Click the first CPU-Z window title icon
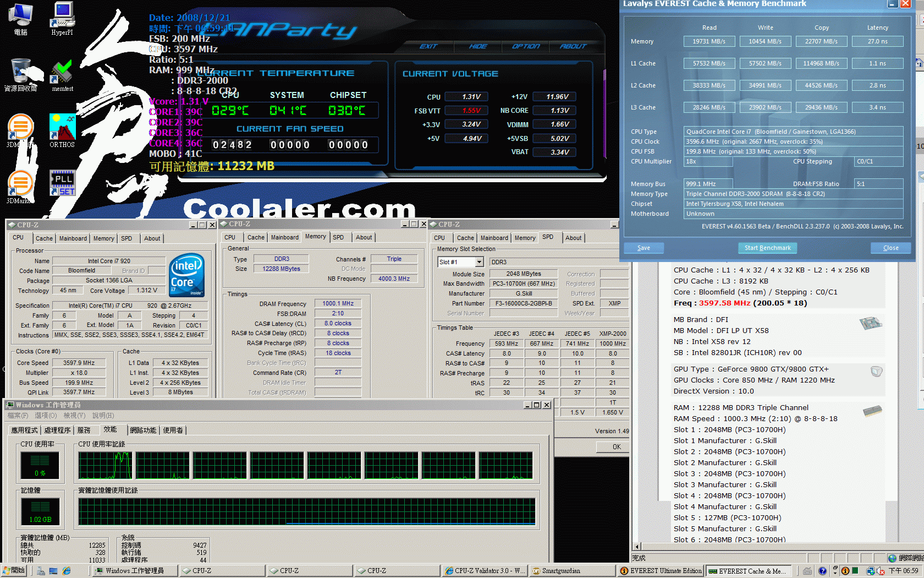924x578 pixels. (x=11, y=225)
